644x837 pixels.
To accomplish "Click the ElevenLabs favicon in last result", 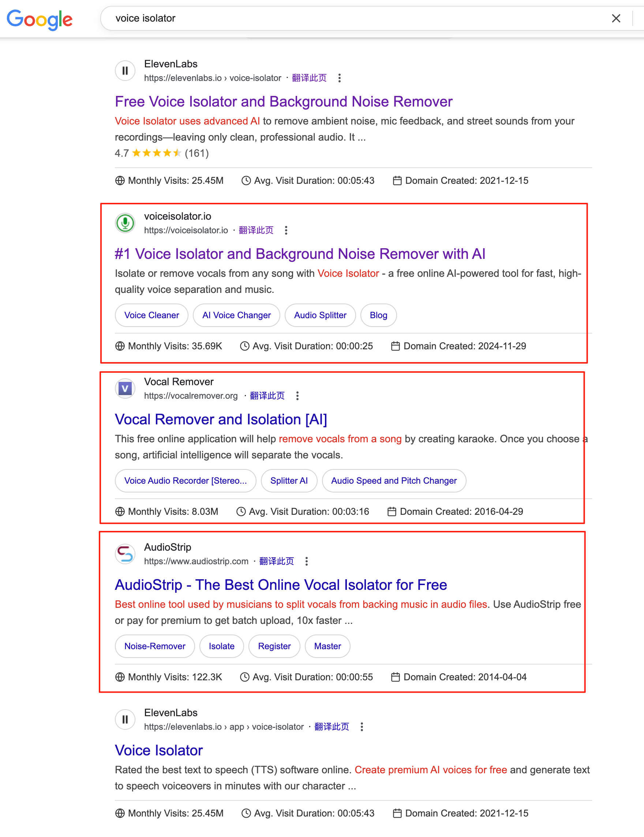I will pos(125,720).
